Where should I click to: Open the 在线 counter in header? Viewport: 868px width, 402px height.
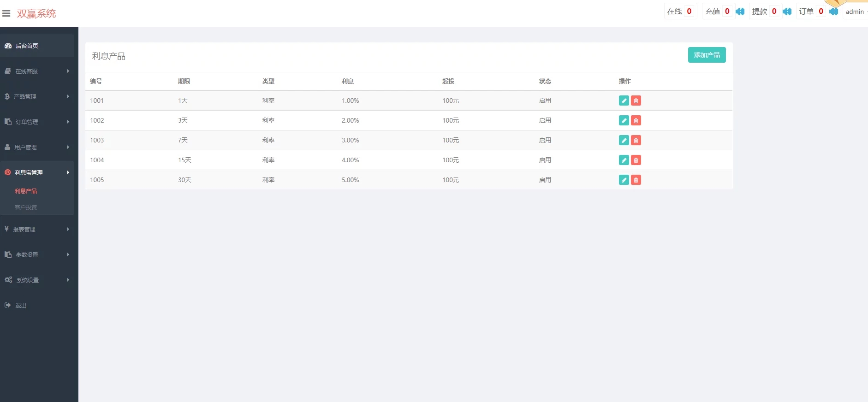[679, 12]
